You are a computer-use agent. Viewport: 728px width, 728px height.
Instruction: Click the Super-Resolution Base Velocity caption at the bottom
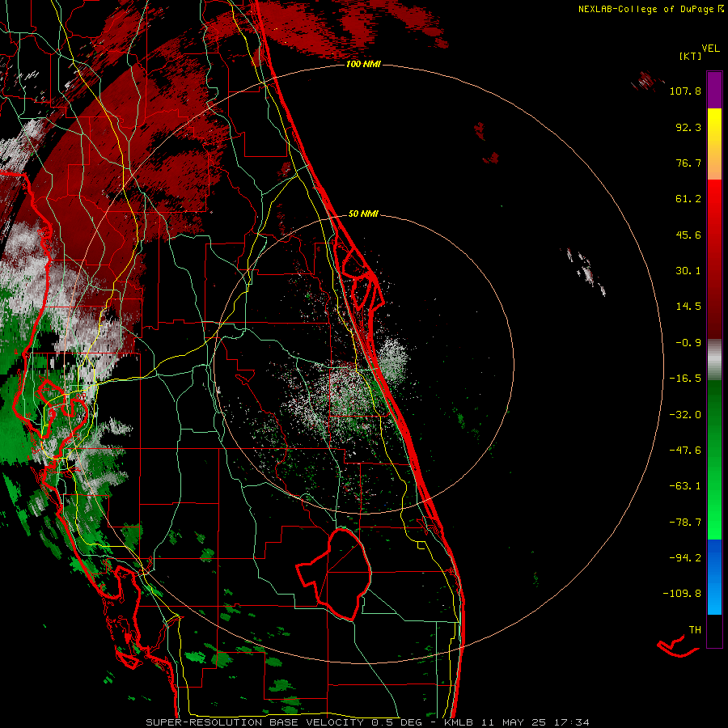coord(368,722)
